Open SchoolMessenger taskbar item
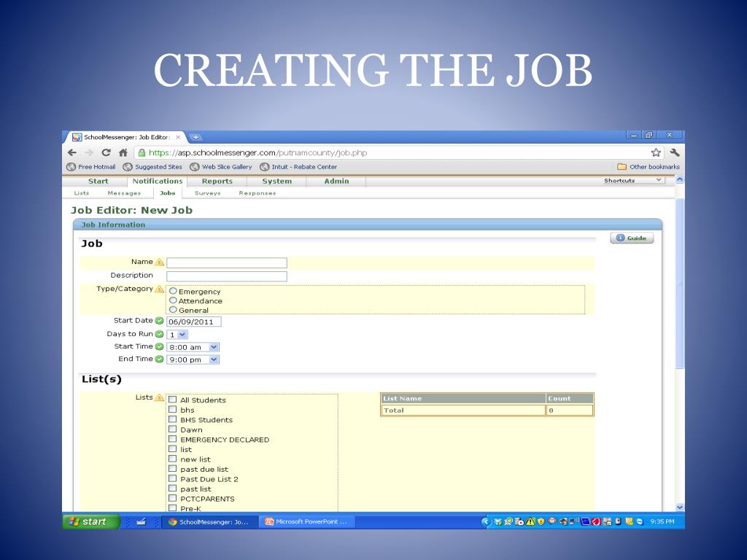 209,522
